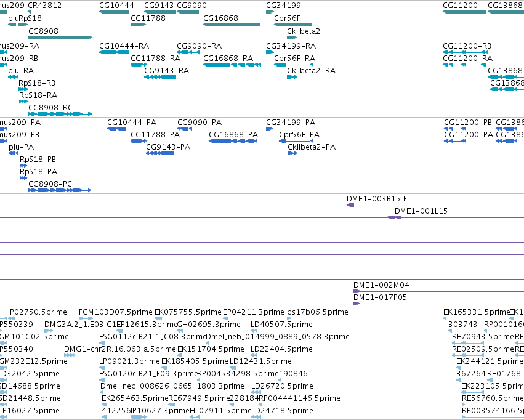The height and width of the screenshot is (420, 524).
Task: Click the RE70943.5prime EST label
Action: click(483, 337)
